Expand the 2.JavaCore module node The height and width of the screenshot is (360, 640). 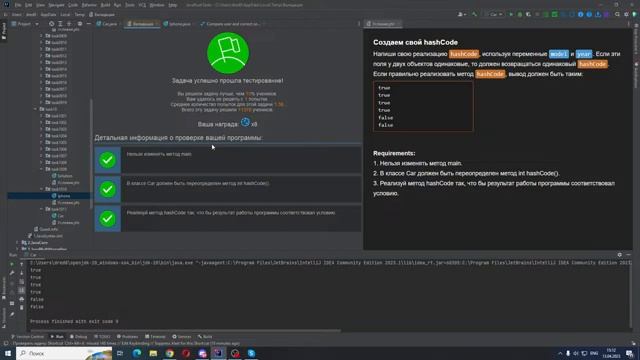(17, 242)
